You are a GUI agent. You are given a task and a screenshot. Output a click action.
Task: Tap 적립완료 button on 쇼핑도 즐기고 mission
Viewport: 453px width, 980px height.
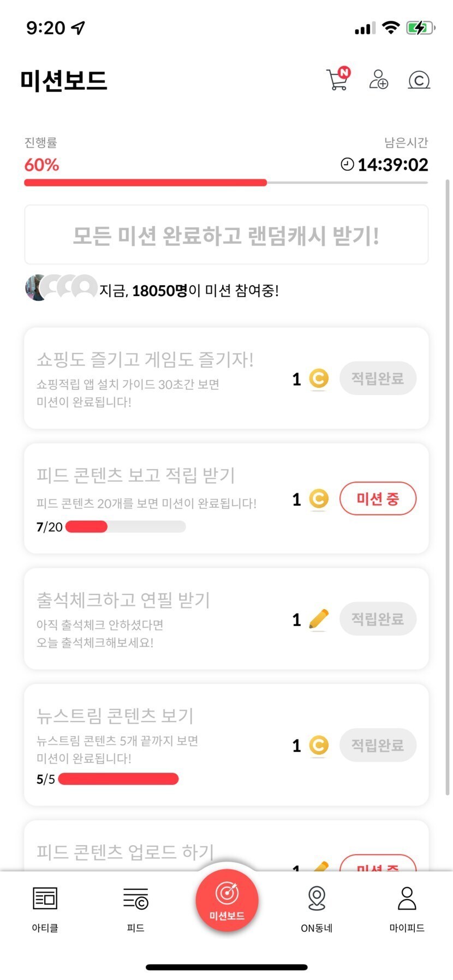click(x=378, y=378)
